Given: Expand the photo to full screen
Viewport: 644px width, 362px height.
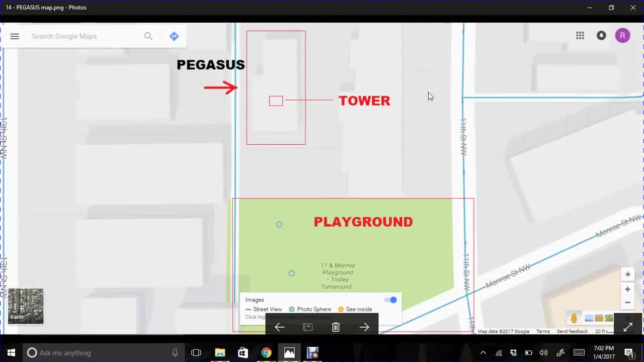Looking at the screenshot, I should 628,327.
